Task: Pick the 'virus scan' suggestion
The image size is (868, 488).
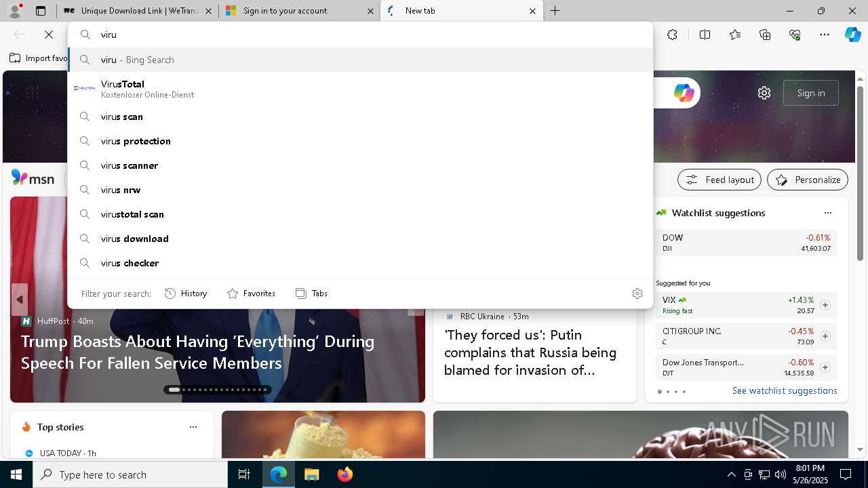Action: click(x=360, y=117)
